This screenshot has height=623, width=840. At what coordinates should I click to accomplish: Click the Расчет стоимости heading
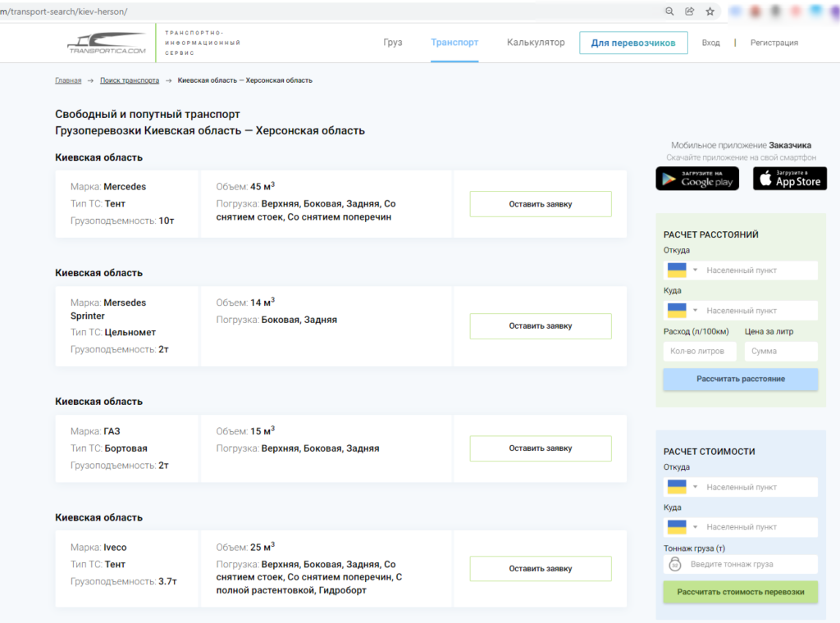pos(710,452)
